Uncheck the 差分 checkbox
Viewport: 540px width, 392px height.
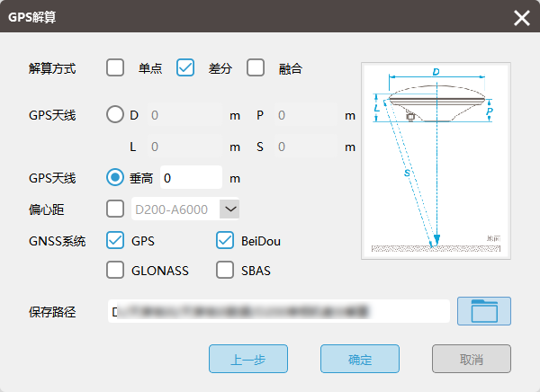point(185,67)
